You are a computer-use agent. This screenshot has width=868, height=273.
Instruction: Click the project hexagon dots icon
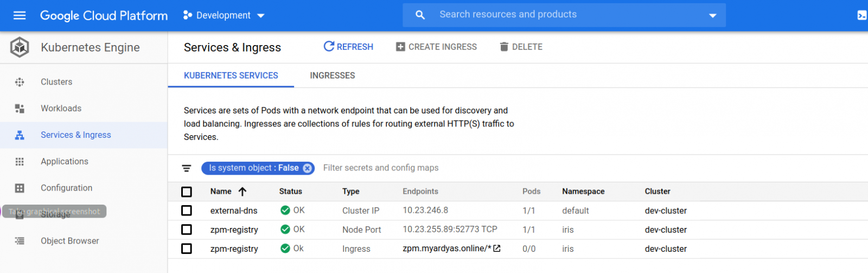coord(188,15)
